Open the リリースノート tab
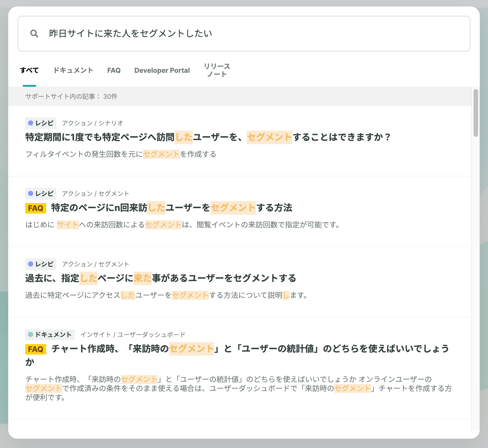Image resolution: width=488 pixels, height=448 pixels. click(x=217, y=70)
